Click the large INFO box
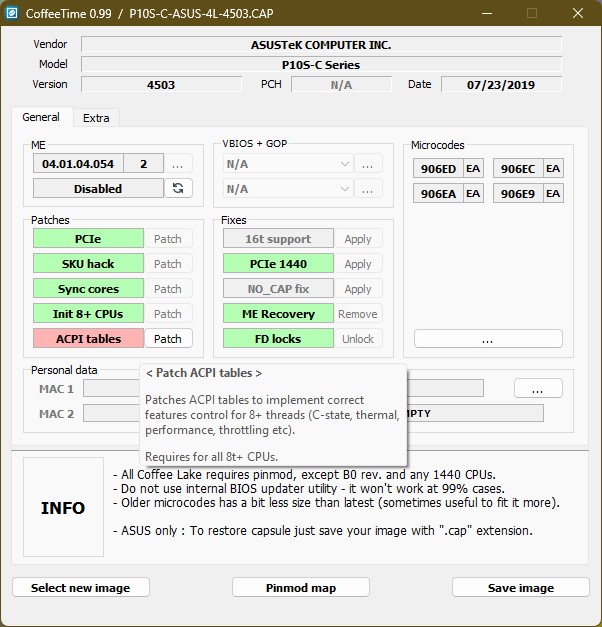Image resolution: width=602 pixels, height=627 pixels. 64,507
